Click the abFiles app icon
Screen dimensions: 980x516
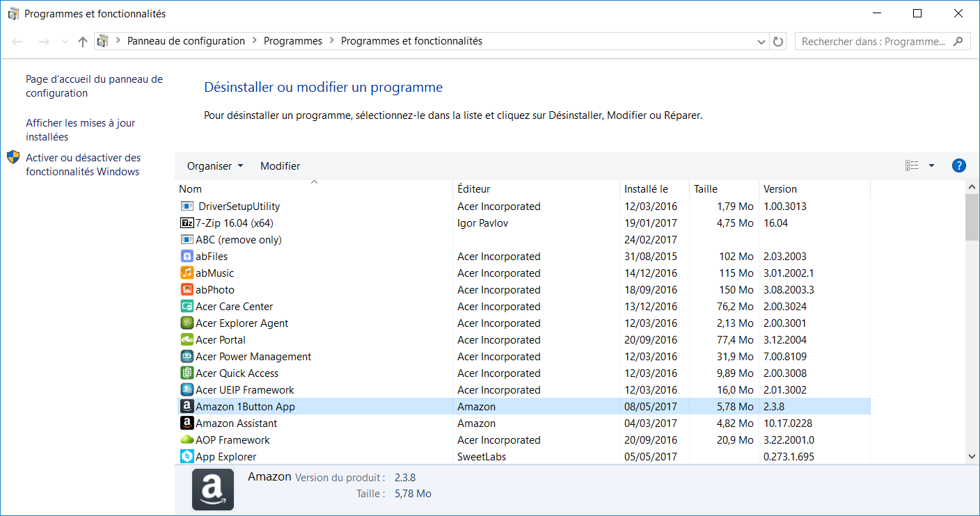click(187, 257)
